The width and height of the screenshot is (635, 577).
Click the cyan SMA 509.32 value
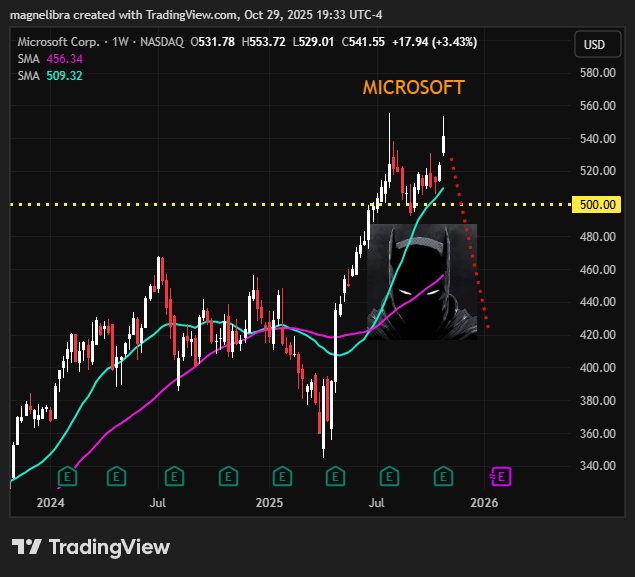pyautogui.click(x=64, y=76)
